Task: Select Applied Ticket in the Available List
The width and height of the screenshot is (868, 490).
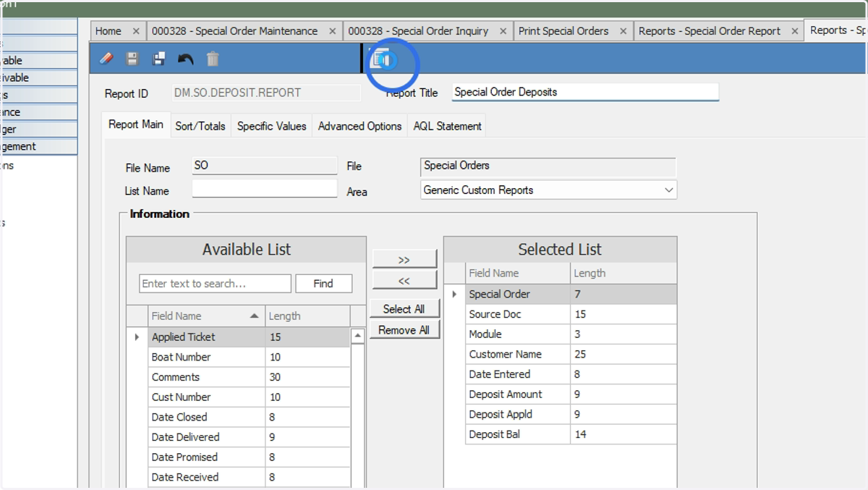Action: tap(207, 337)
